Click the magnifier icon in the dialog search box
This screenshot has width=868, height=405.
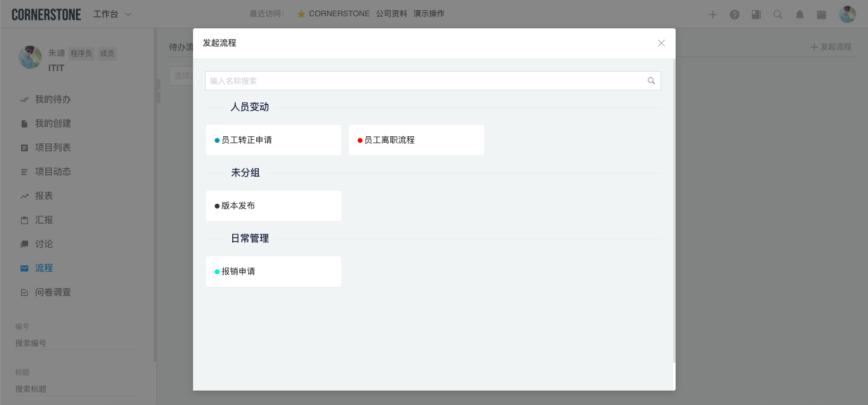pos(651,81)
